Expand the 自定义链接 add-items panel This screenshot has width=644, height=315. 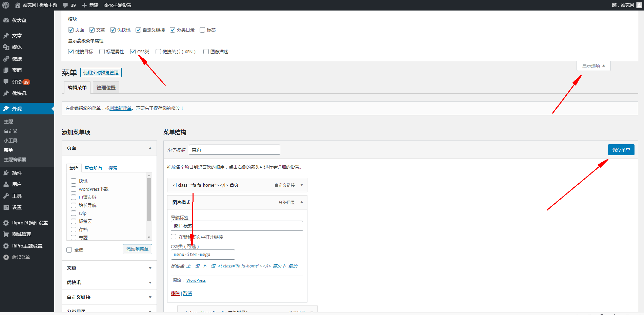[150, 297]
